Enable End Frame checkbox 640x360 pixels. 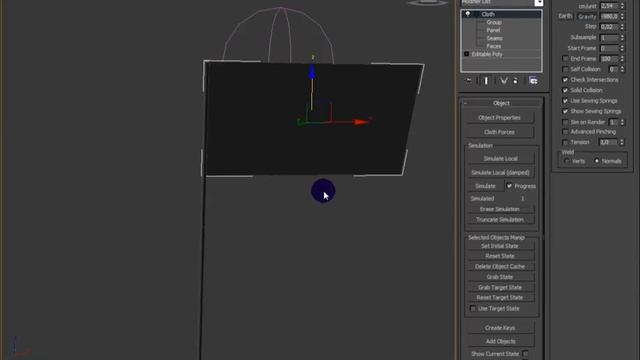565,59
